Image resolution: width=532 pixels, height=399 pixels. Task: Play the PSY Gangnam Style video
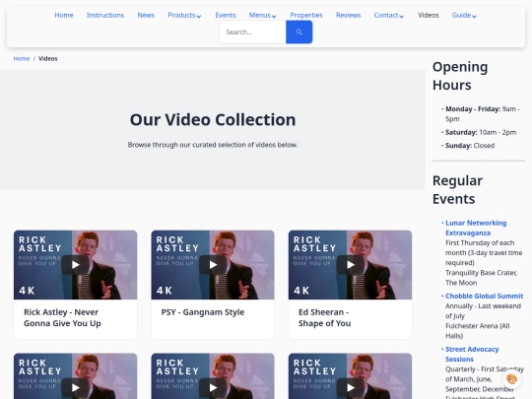point(213,265)
